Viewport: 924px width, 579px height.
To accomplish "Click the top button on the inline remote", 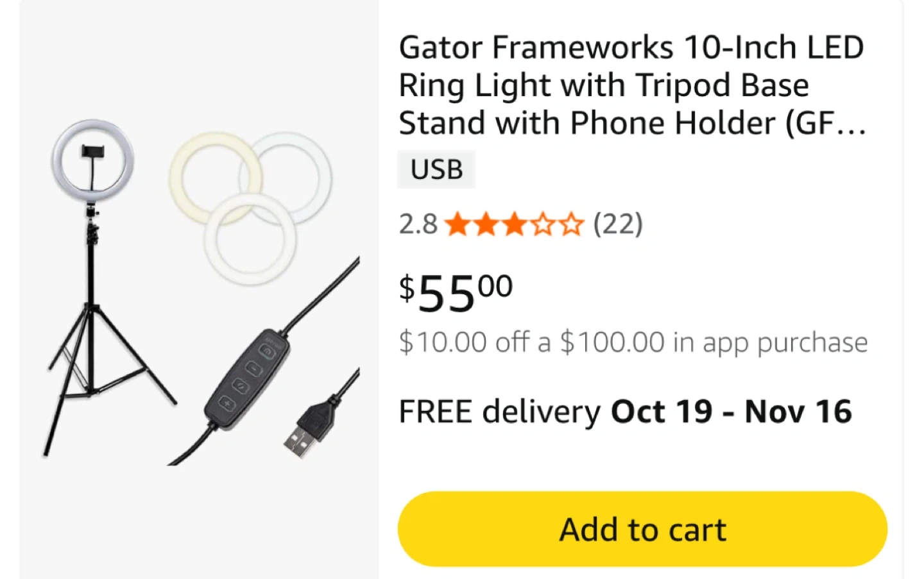I will pos(267,351).
